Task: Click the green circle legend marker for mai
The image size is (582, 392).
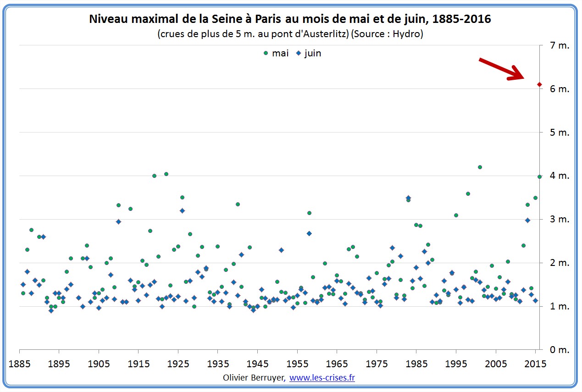Action: click(266, 53)
